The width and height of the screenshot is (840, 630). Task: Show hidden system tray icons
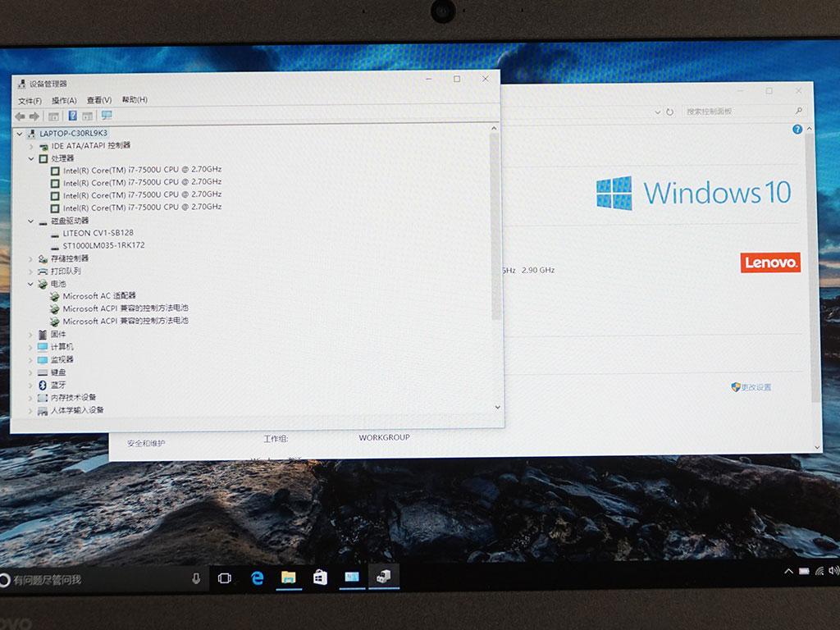pyautogui.click(x=788, y=572)
